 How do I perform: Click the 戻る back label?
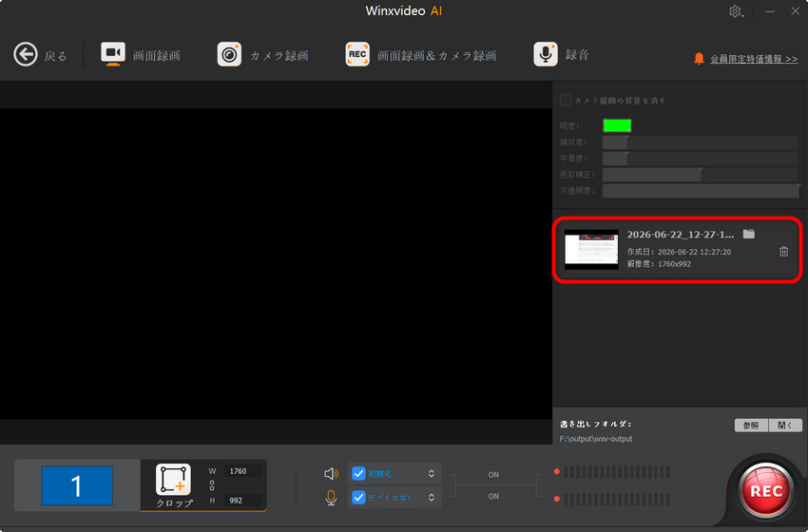(x=55, y=56)
